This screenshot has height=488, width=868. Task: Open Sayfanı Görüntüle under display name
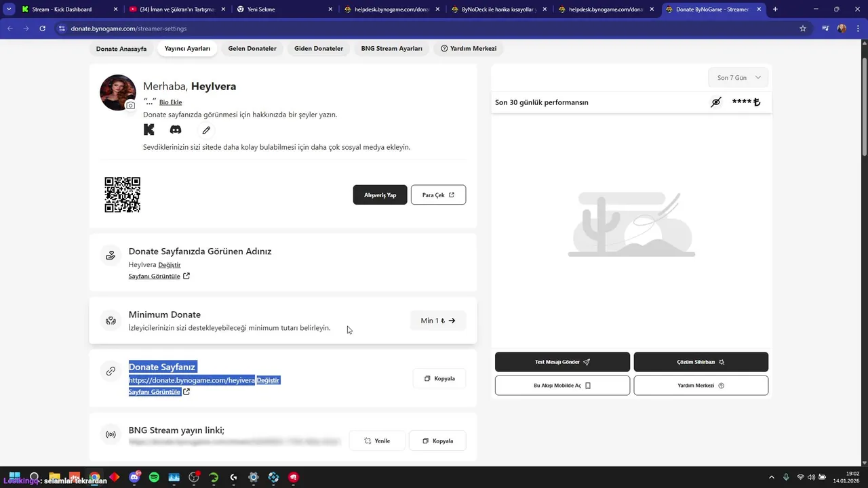pos(159,277)
